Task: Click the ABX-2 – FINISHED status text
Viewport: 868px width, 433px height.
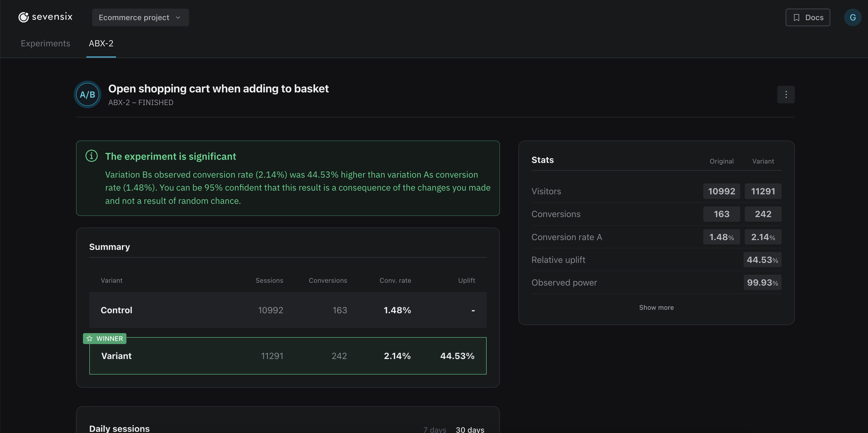Action: (x=141, y=102)
